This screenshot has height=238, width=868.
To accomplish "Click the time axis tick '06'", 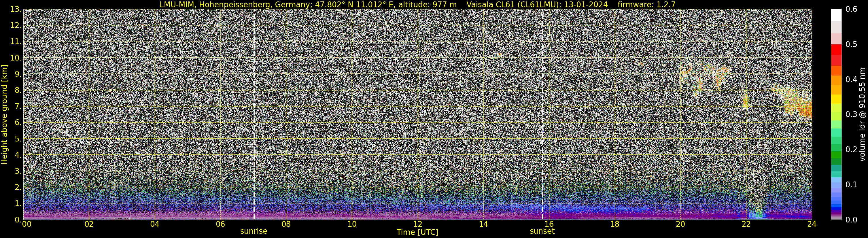I will (x=220, y=224).
